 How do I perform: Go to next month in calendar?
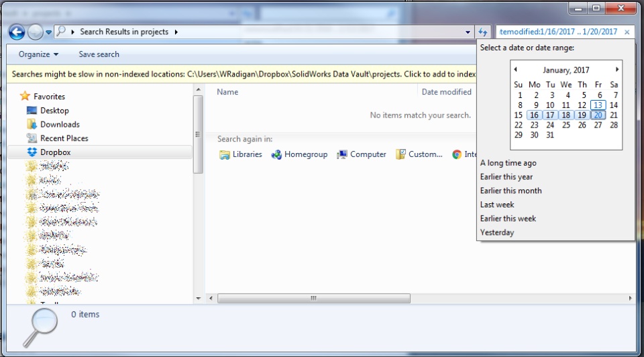(x=617, y=69)
